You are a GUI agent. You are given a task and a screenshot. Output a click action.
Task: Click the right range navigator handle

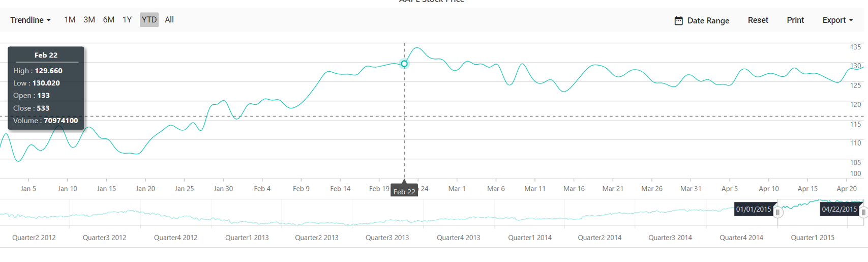[863, 212]
